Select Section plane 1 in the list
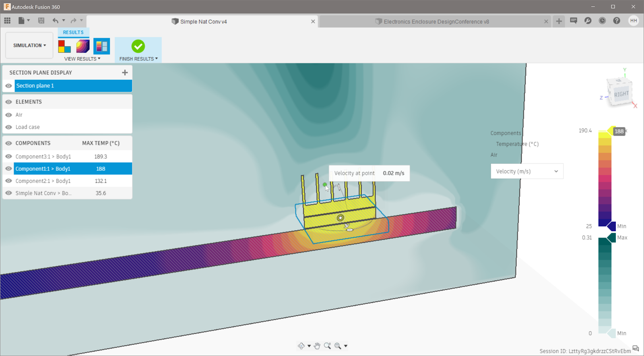 (73, 86)
